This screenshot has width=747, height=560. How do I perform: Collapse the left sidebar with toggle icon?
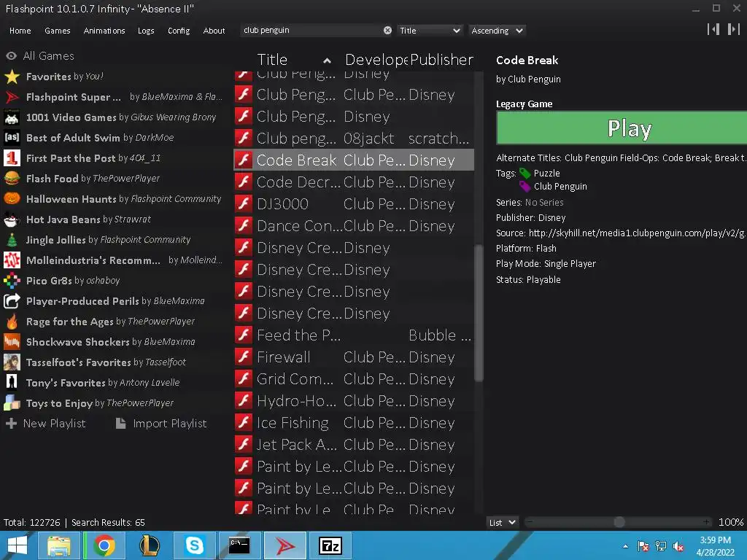713,29
